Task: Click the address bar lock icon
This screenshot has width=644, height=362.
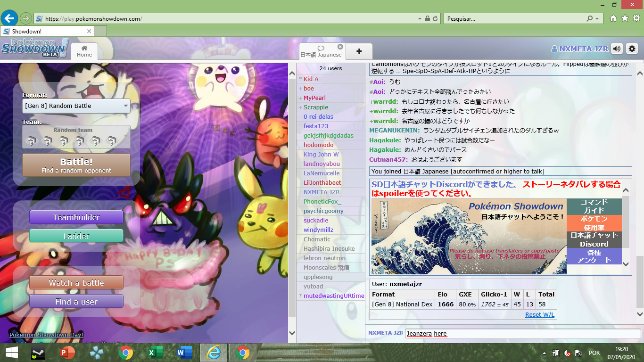Action: [x=428, y=18]
